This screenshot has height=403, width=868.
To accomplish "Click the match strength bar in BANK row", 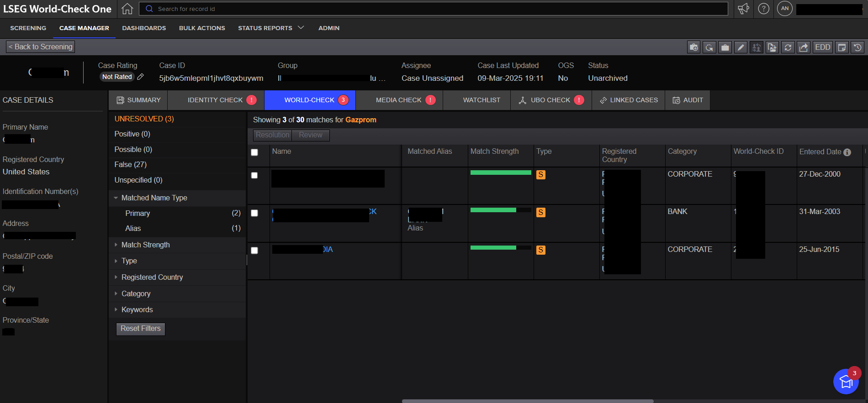I will pyautogui.click(x=501, y=210).
